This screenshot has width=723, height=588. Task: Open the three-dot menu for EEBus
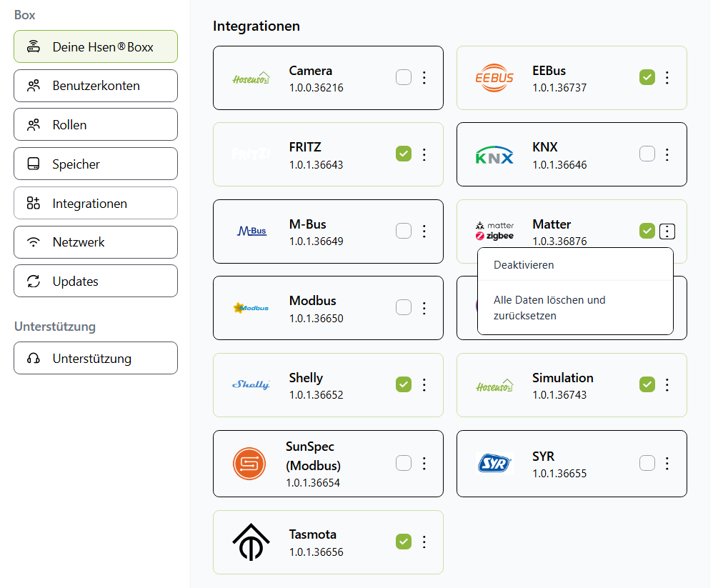[x=667, y=78]
